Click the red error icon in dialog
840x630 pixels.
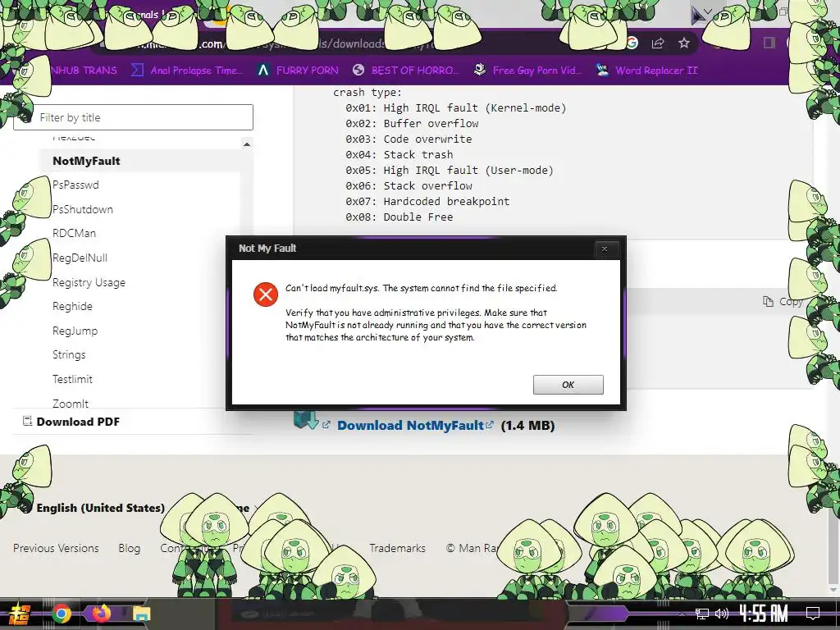coord(266,294)
